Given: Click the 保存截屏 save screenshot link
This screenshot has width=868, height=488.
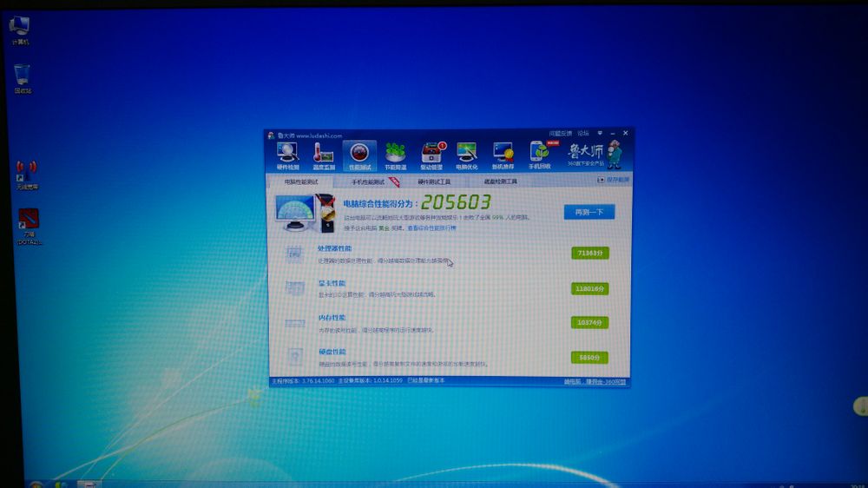Looking at the screenshot, I should pyautogui.click(x=617, y=180).
